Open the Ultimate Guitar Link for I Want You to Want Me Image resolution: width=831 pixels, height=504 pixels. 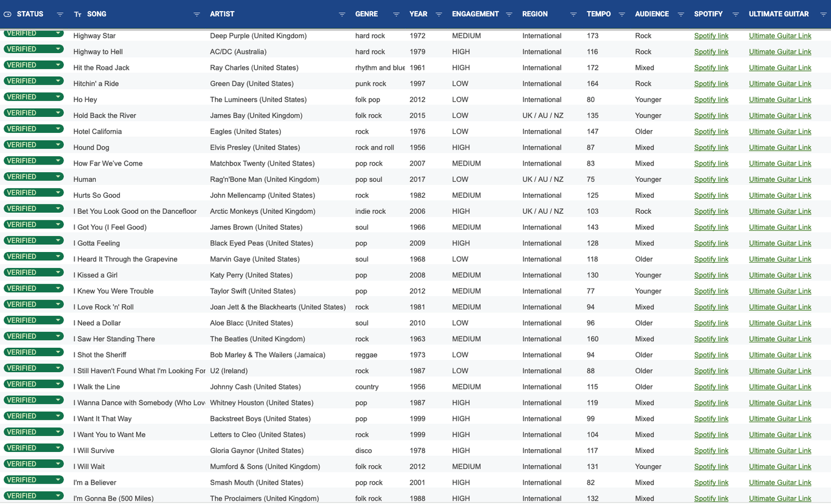pyautogui.click(x=780, y=435)
